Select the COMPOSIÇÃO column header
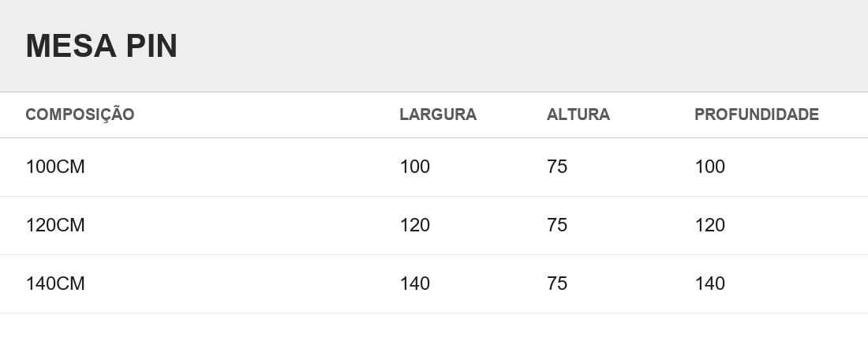The image size is (868, 338). pos(80,115)
